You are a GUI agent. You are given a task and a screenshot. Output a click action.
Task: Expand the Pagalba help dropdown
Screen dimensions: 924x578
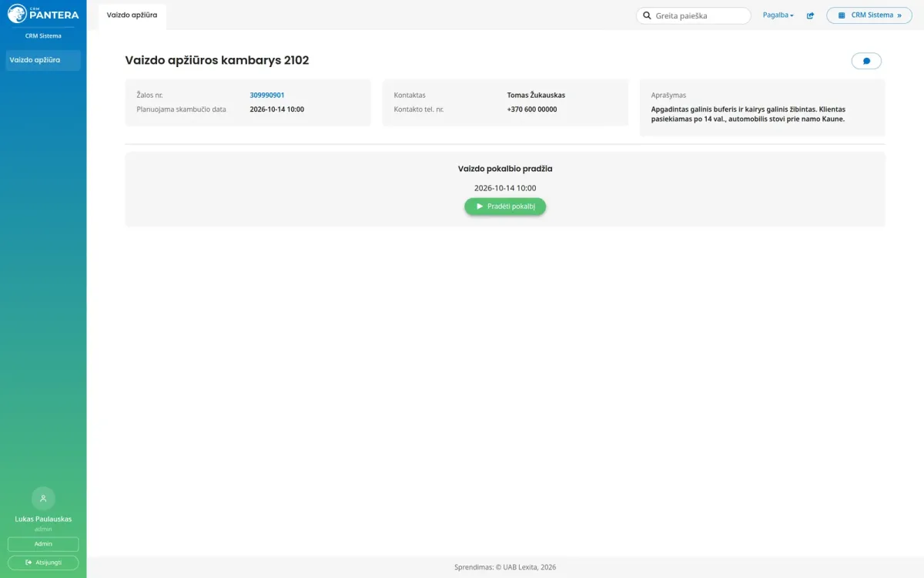tap(778, 15)
